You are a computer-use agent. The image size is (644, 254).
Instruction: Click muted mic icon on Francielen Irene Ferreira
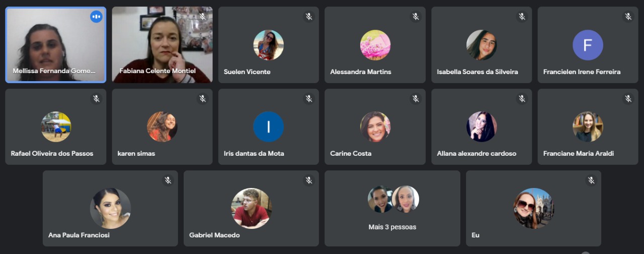(628, 17)
